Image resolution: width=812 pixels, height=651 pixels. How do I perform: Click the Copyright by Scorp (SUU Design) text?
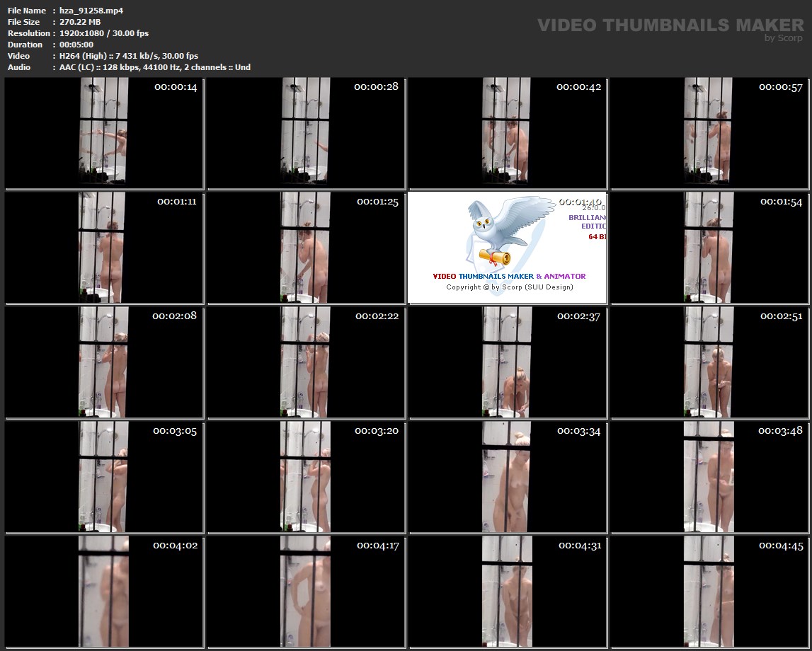(x=510, y=287)
